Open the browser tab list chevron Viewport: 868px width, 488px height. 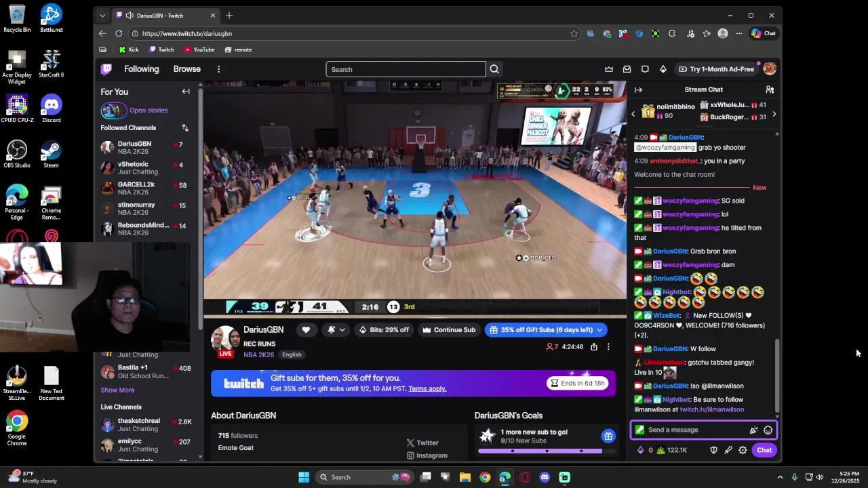pos(102,16)
